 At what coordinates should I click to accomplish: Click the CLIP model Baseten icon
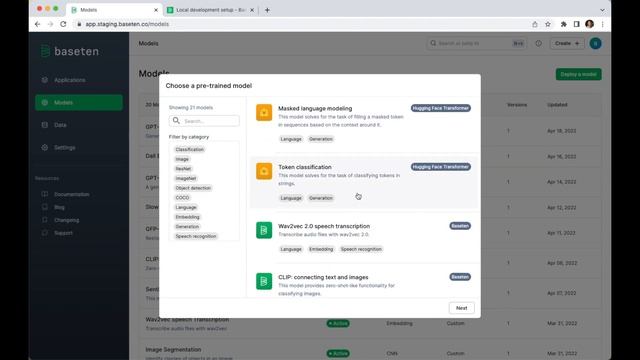(264, 281)
